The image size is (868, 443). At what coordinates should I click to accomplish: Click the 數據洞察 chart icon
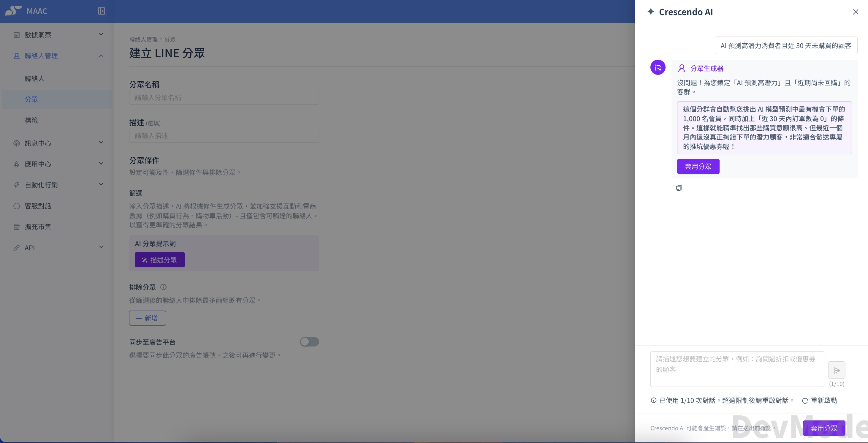click(x=17, y=35)
